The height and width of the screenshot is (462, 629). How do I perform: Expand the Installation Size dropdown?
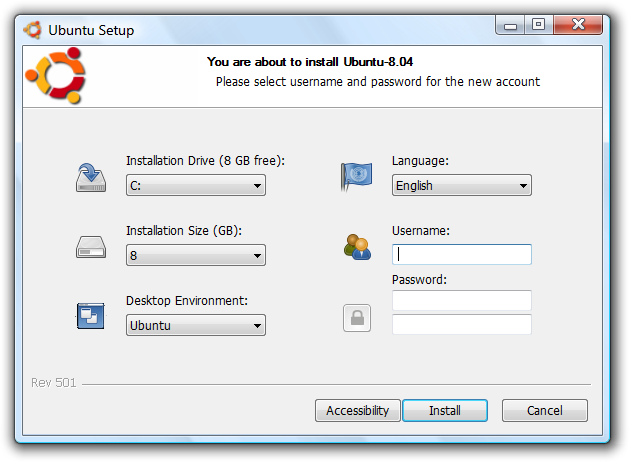[x=195, y=255]
